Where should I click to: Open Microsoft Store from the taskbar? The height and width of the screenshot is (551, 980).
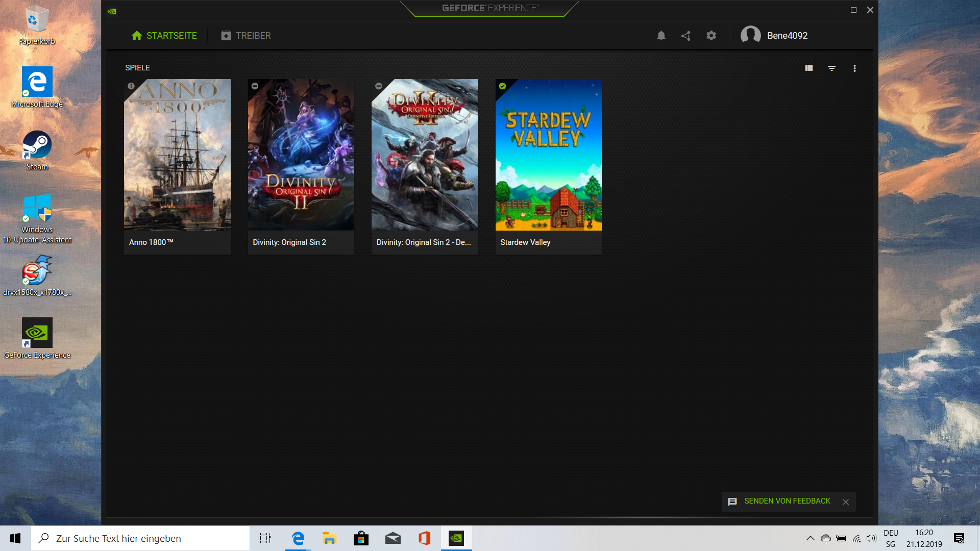pos(361,538)
